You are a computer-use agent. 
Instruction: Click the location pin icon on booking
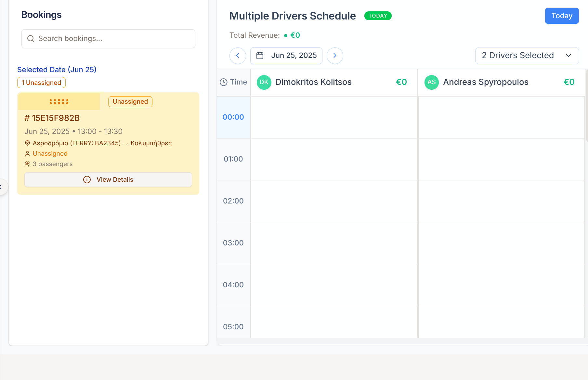(28, 143)
